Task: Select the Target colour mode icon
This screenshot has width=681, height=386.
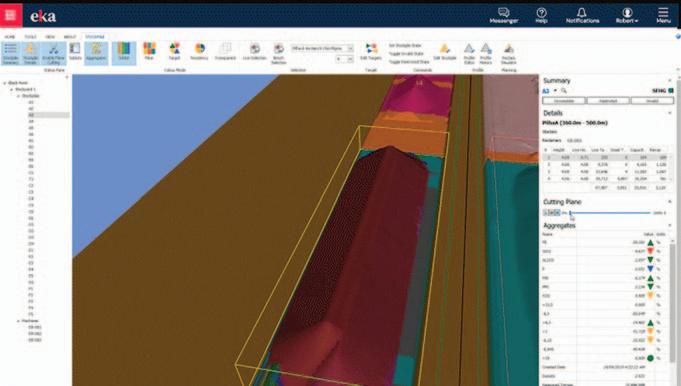Action: pos(174,52)
